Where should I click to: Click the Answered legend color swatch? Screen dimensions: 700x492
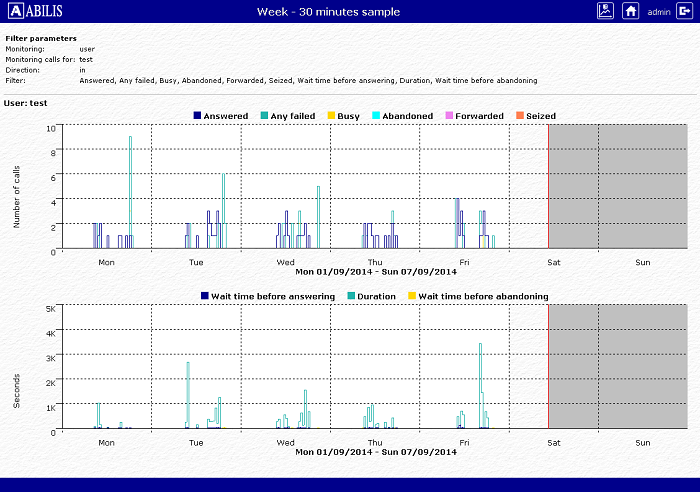coord(197,116)
